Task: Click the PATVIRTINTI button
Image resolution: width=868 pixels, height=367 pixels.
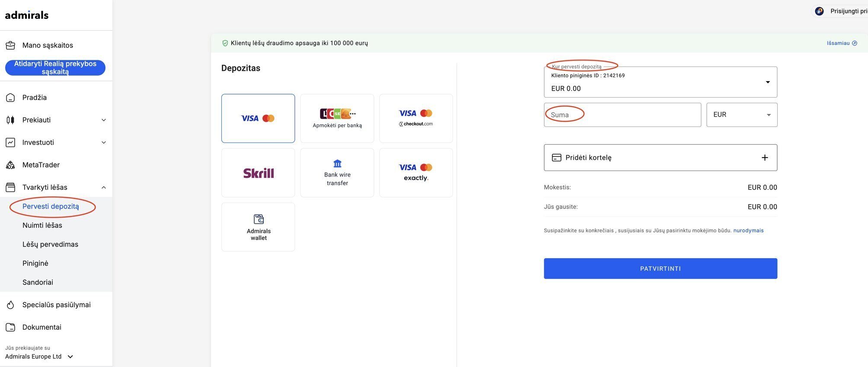Action: click(x=661, y=269)
